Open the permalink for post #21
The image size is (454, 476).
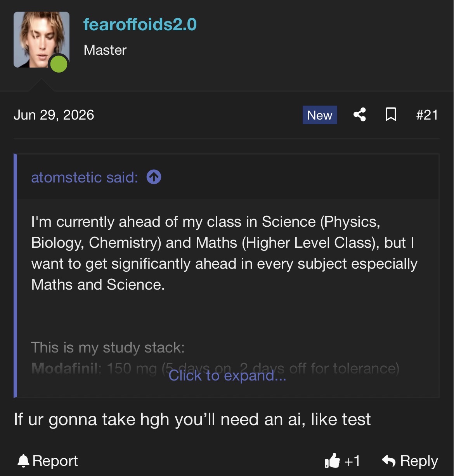(x=427, y=115)
